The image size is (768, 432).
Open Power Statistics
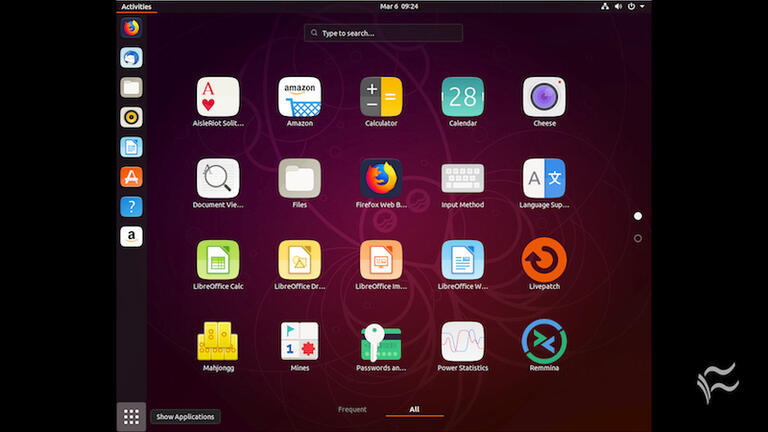(x=463, y=341)
